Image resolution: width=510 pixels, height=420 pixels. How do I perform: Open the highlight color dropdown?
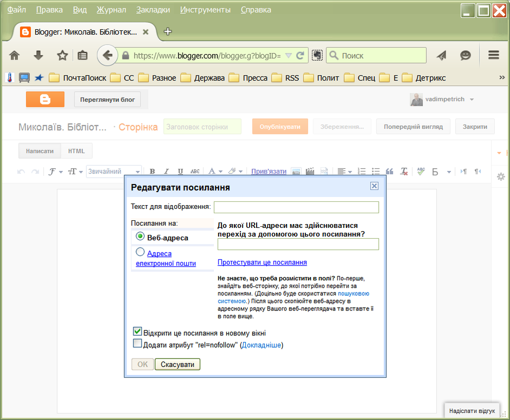tap(235, 171)
